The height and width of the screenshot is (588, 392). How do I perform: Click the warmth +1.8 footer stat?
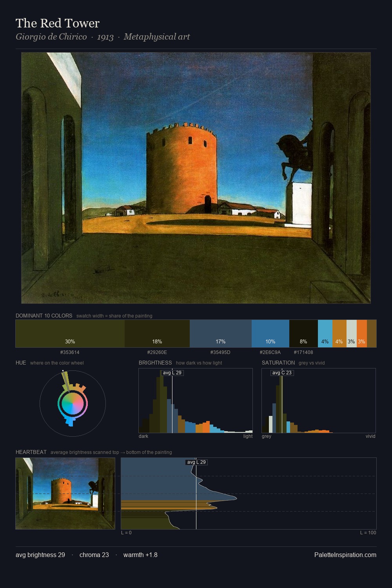tap(140, 555)
